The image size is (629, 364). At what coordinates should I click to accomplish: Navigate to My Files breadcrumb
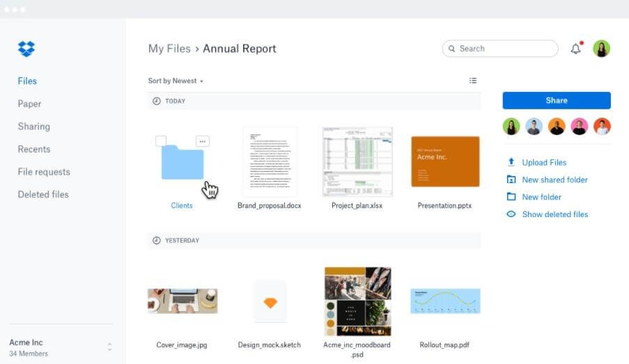point(169,49)
